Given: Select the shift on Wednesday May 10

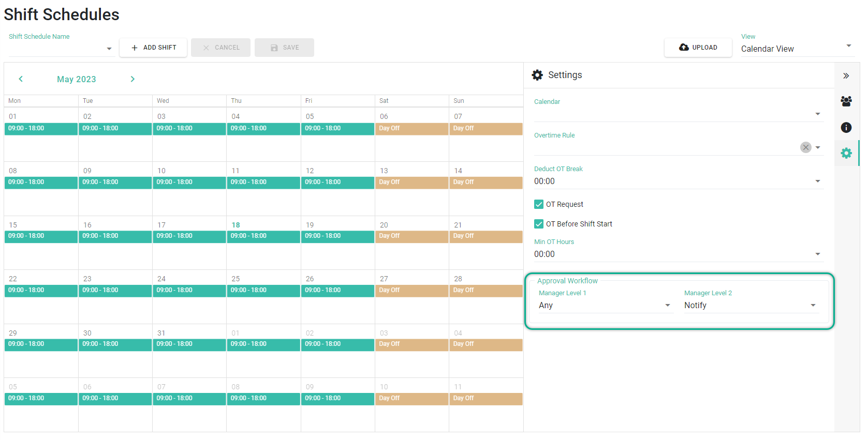Looking at the screenshot, I should pyautogui.click(x=189, y=183).
